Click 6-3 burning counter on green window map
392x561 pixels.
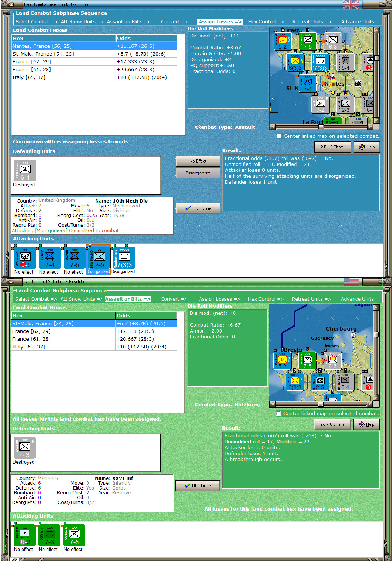tap(332, 361)
